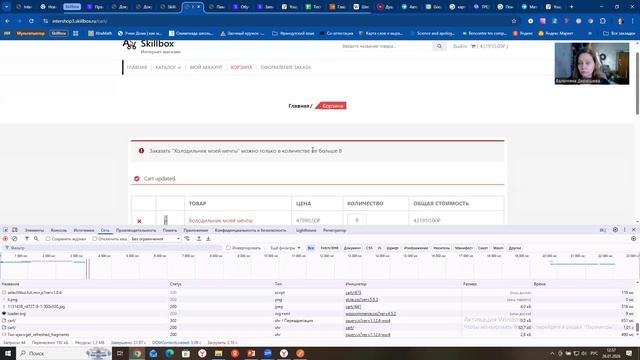Open PowerPoint from the taskbar

(251, 353)
